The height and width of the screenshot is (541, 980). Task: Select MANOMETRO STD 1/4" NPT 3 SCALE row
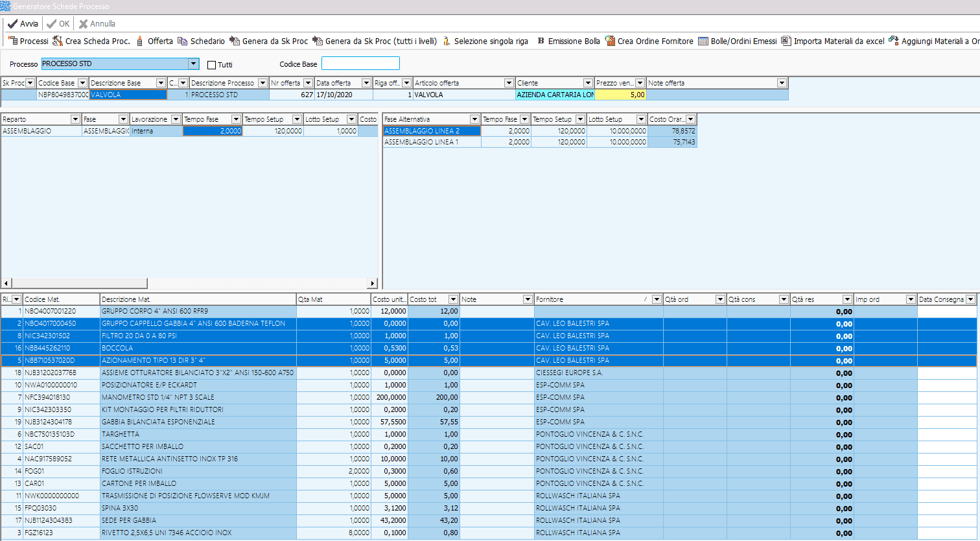[489, 397]
